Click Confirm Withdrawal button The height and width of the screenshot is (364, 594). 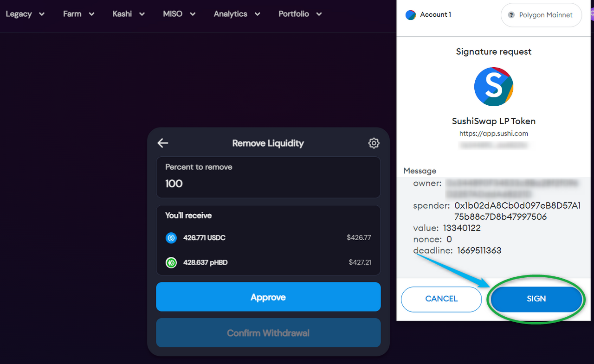click(x=268, y=333)
